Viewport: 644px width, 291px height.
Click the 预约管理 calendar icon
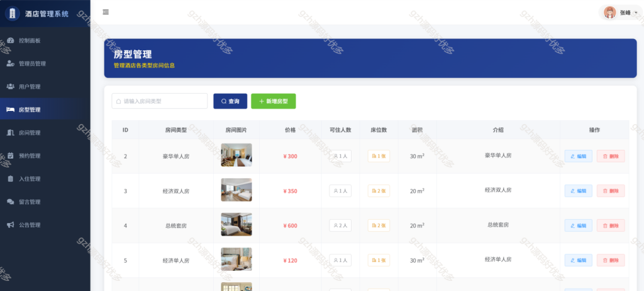coord(11,156)
